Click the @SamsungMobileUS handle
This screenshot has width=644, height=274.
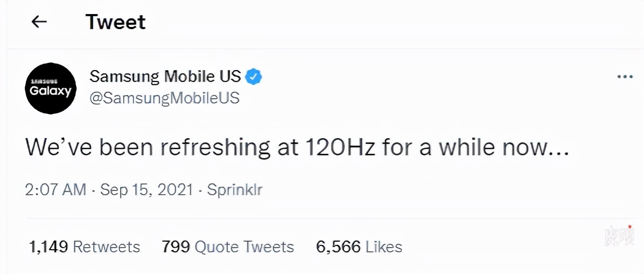pos(164,98)
